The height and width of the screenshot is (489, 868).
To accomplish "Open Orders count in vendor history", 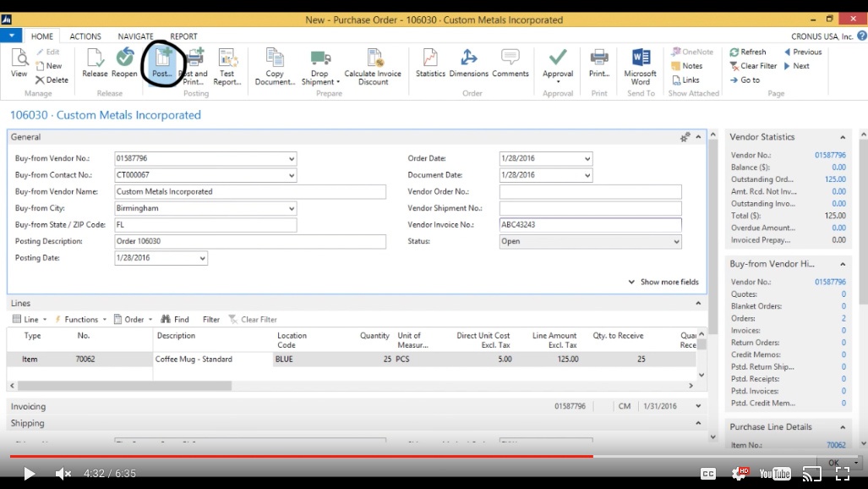I will 843,318.
